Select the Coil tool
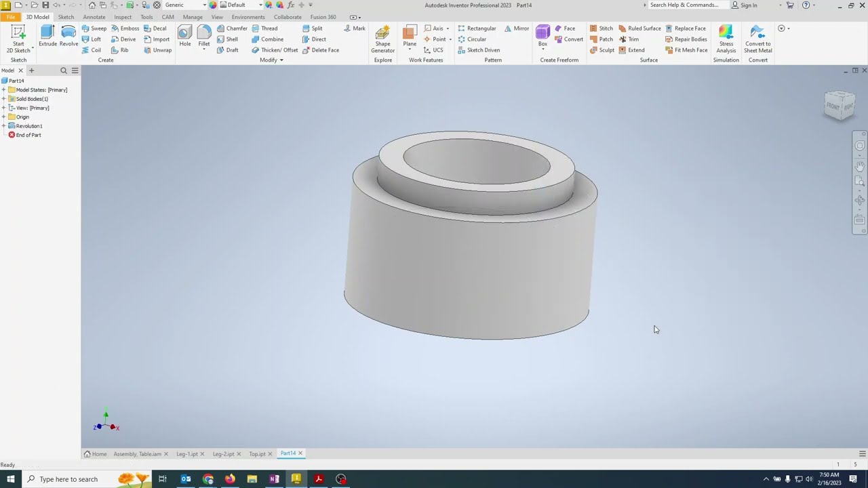The width and height of the screenshot is (868, 488). 91,50
